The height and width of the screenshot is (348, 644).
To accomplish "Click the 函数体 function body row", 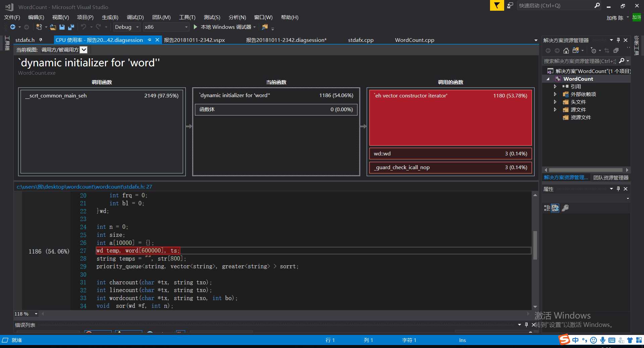I will click(x=276, y=110).
